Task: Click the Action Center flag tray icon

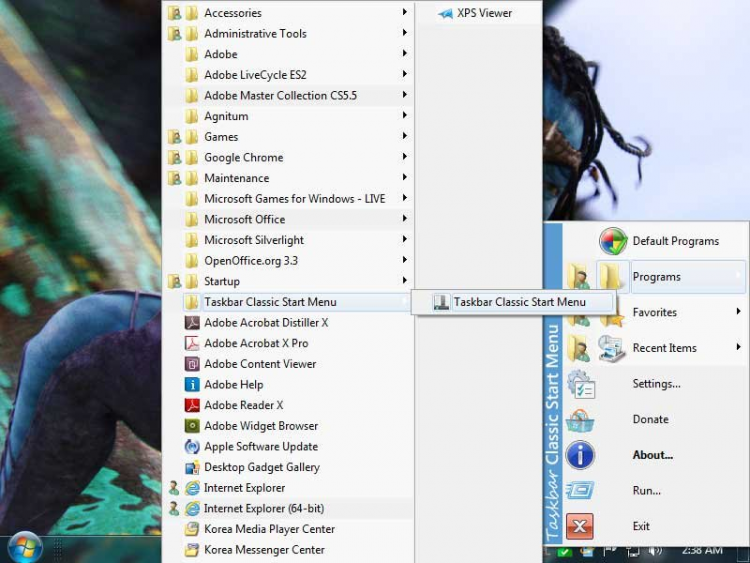Action: (x=610, y=551)
